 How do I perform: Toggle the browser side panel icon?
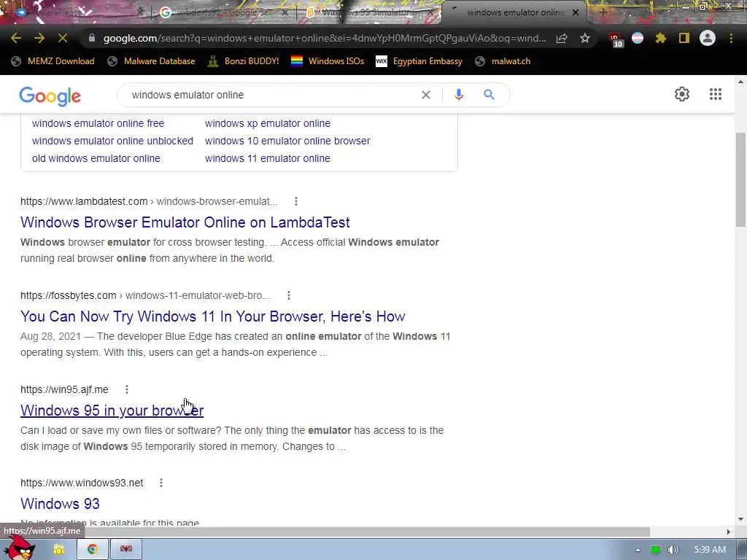[684, 38]
